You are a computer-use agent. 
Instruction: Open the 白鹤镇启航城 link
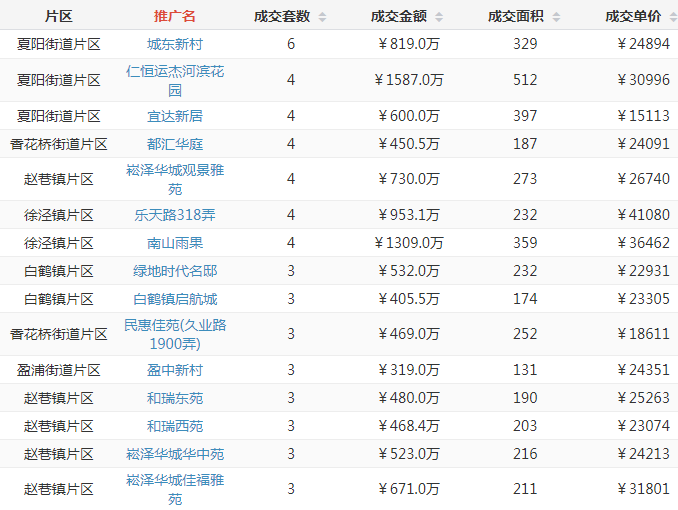point(175,299)
